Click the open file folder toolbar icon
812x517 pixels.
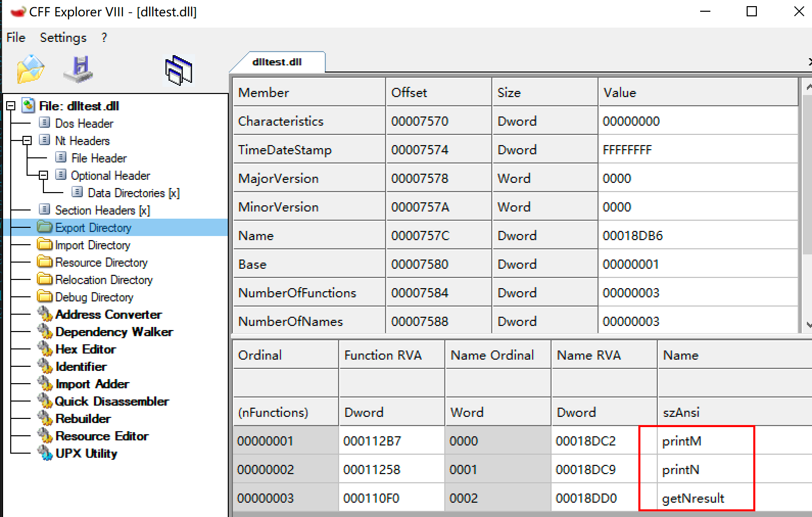point(30,69)
